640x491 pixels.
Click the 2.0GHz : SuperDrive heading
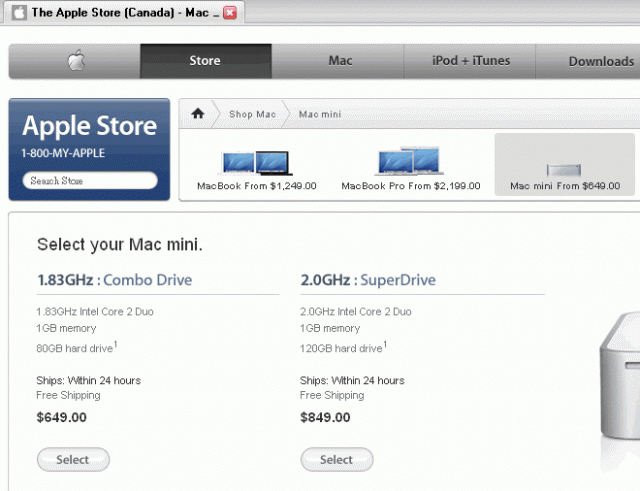click(x=368, y=280)
